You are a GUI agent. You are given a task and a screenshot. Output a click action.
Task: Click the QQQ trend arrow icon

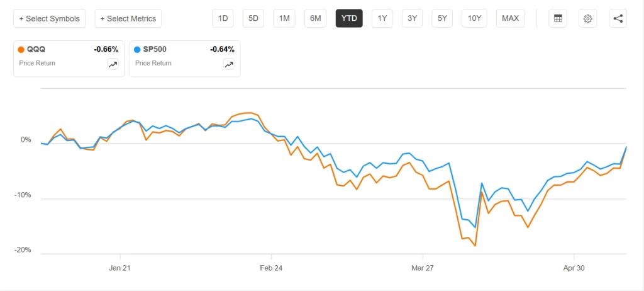tap(113, 64)
